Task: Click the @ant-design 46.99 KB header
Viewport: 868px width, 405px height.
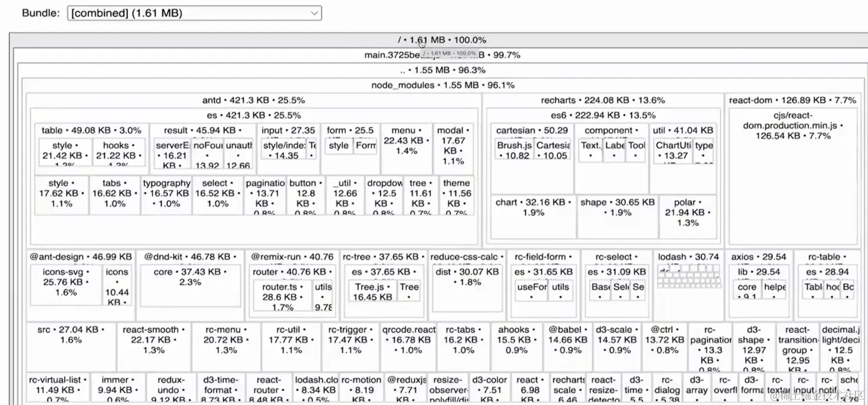Action: (x=81, y=257)
